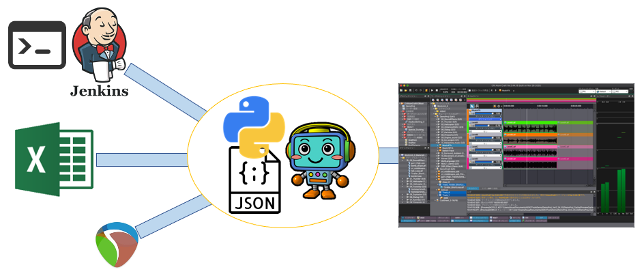Click the terminal command-prompt icon
Viewport: 644px width, 276px height.
coord(37,45)
